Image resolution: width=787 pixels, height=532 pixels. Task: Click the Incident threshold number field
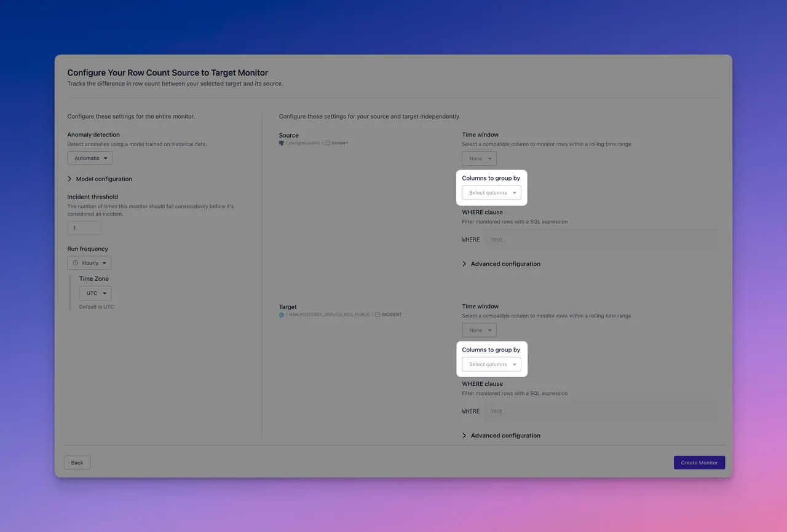84,228
